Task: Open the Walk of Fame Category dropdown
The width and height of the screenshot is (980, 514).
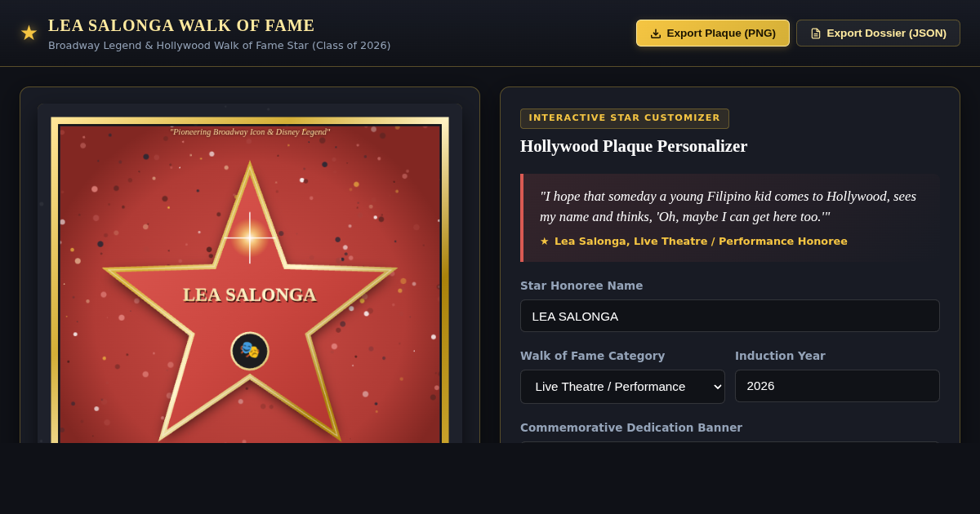Action: 622,387
